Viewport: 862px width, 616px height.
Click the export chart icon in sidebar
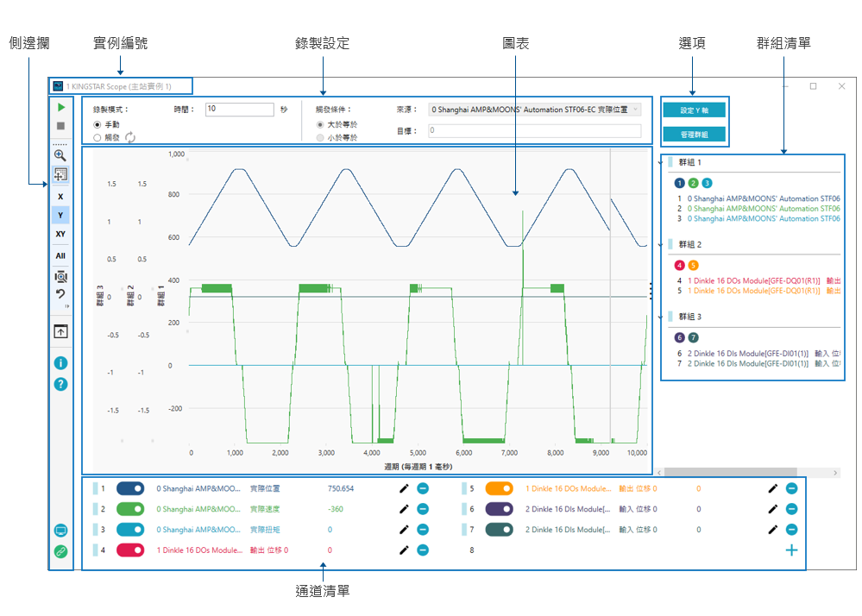click(x=60, y=331)
